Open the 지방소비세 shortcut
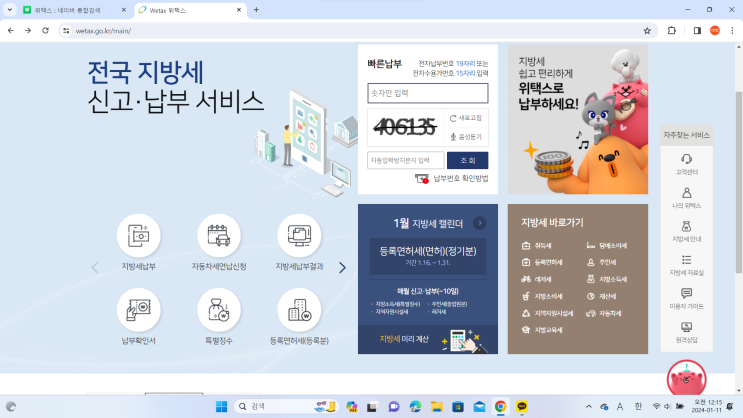The width and height of the screenshot is (743, 418). [542, 296]
